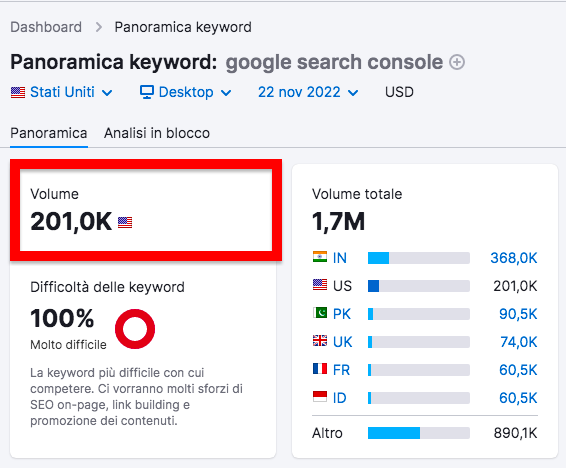Click the UK flag icon in country list
The height and width of the screenshot is (468, 566).
pos(320,341)
